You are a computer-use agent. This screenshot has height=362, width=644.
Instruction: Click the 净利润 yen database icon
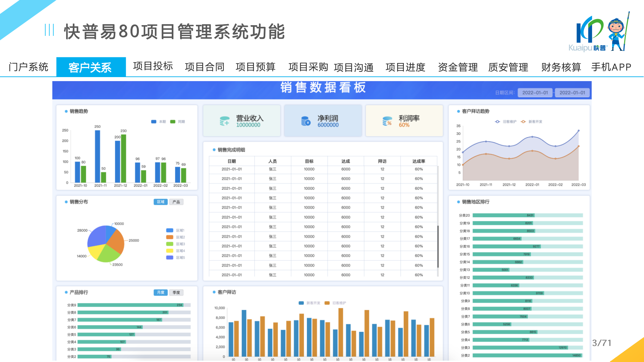pyautogui.click(x=306, y=121)
